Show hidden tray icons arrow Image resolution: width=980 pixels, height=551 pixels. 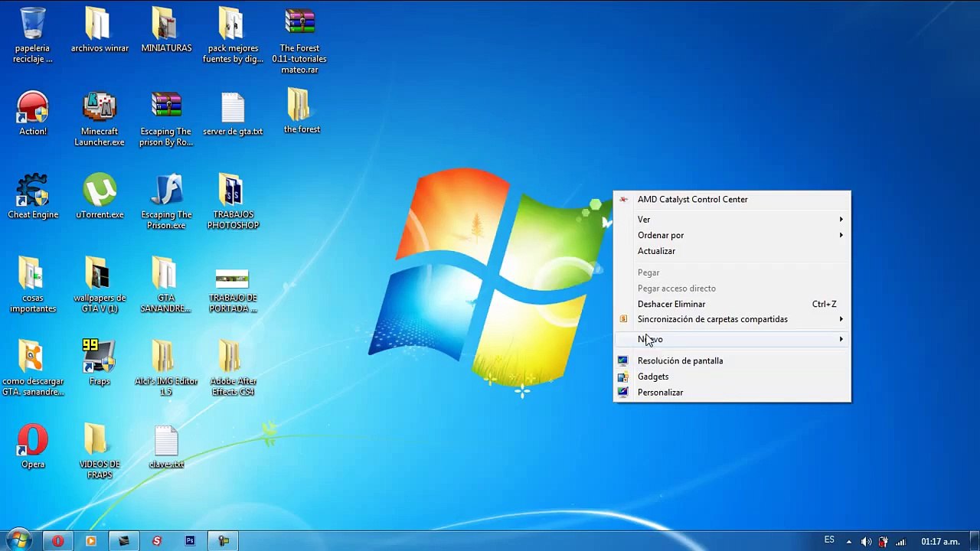click(x=848, y=542)
